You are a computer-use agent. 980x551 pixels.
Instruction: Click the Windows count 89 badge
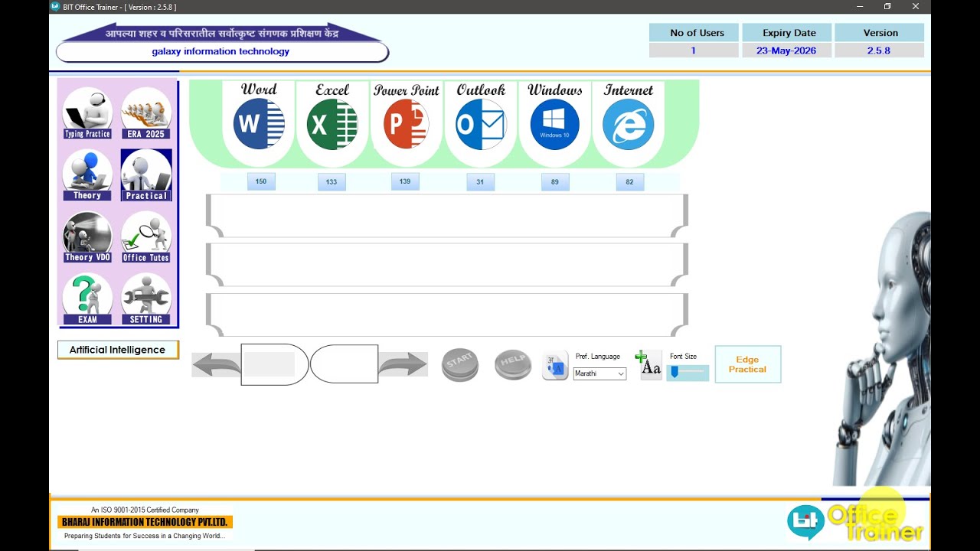(x=555, y=182)
